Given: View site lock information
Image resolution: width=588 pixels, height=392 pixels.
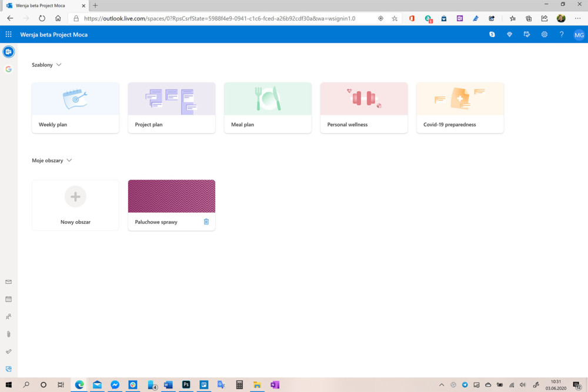Looking at the screenshot, I should (x=76, y=18).
